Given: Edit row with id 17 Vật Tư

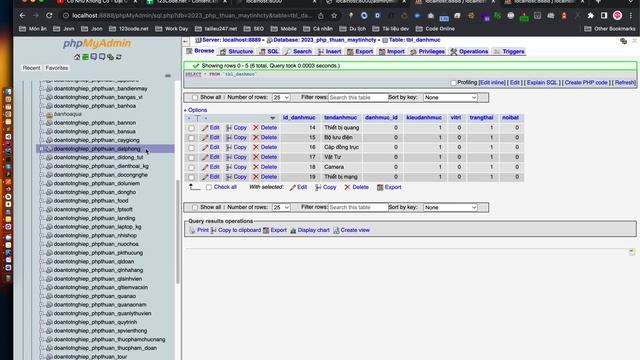Looking at the screenshot, I should (210, 157).
